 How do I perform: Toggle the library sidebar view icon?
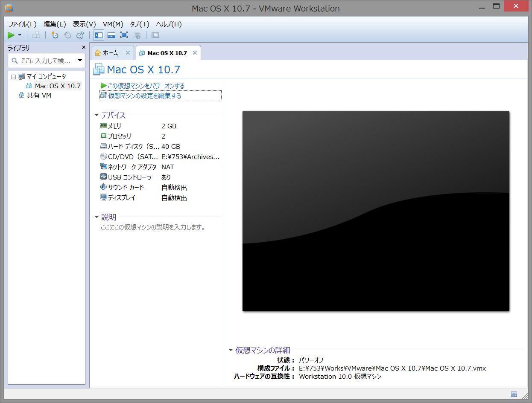pyautogui.click(x=98, y=35)
